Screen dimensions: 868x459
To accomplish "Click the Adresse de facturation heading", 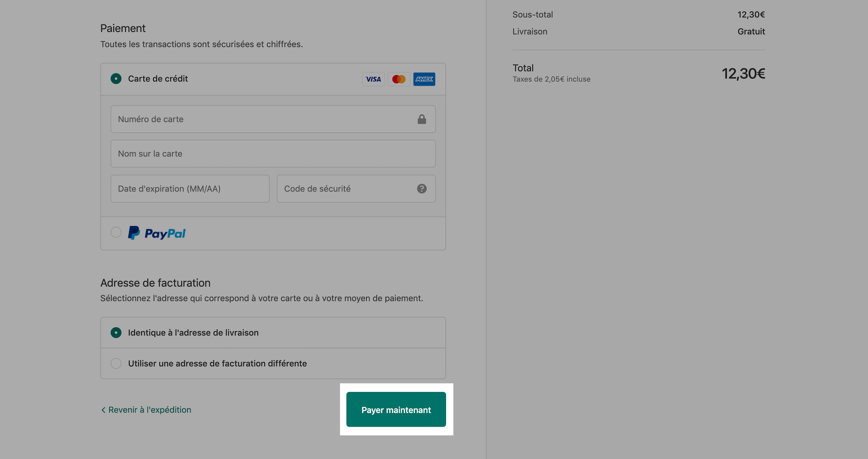I will click(155, 283).
